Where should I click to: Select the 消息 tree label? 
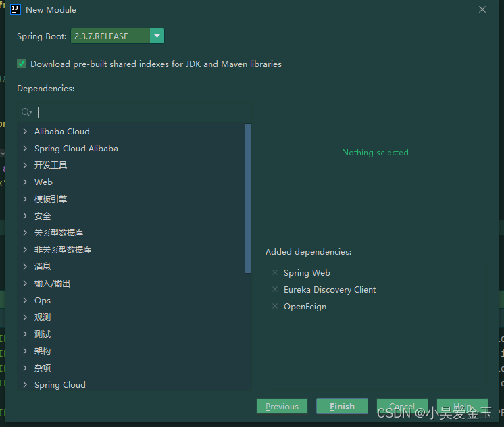pos(43,267)
